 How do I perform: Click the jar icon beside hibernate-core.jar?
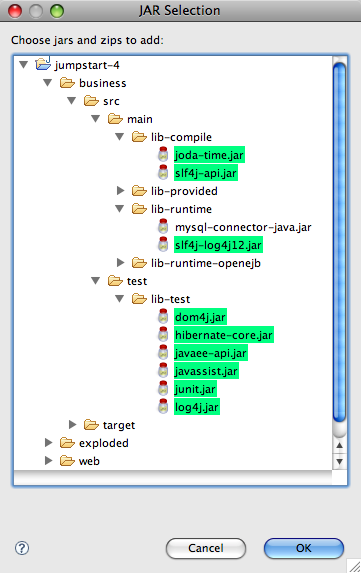[x=163, y=335]
